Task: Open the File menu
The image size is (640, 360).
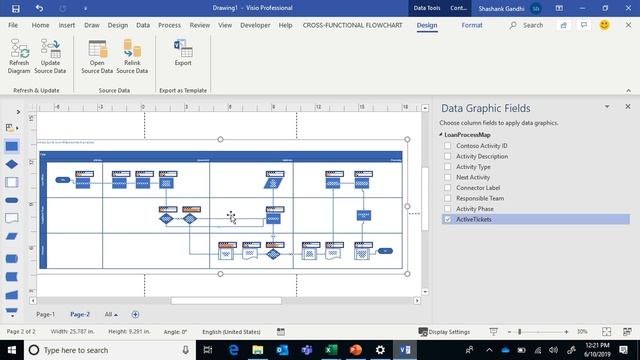Action: [13, 25]
